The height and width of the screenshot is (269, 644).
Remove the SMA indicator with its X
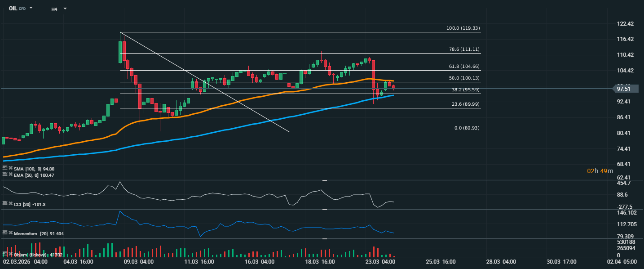(10, 168)
